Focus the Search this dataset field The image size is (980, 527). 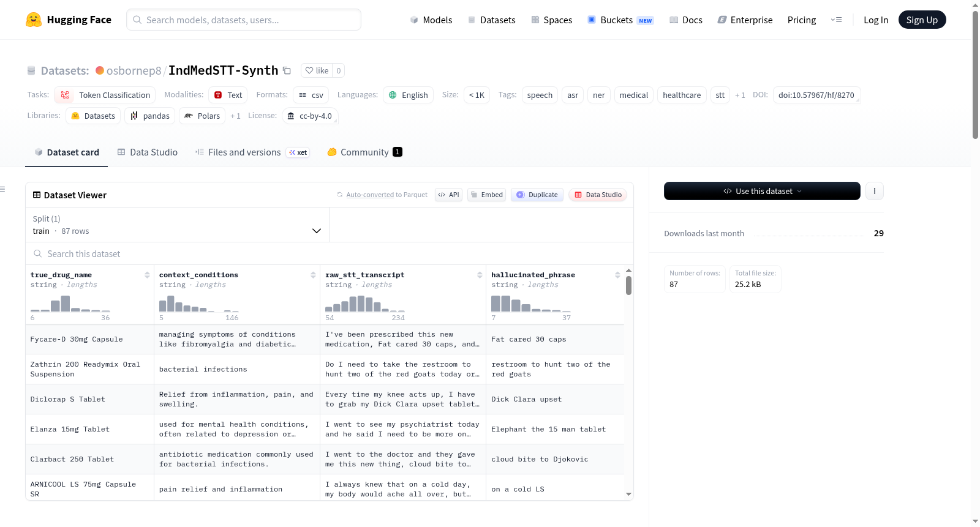pos(330,253)
